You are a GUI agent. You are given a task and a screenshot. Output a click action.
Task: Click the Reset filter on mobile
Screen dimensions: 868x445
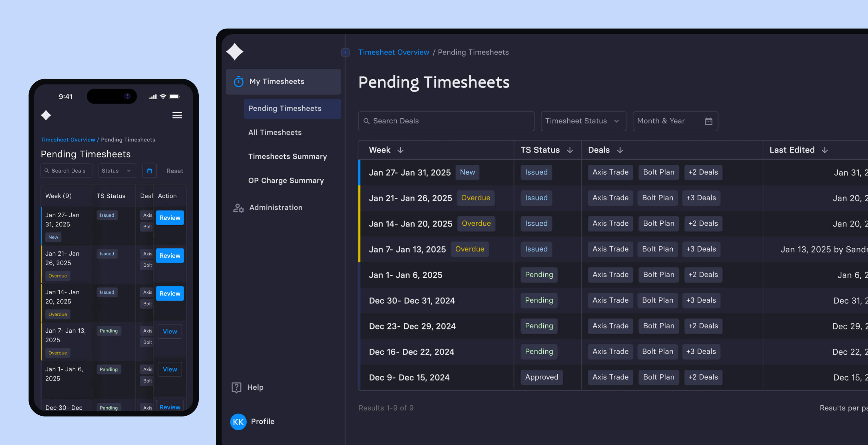[174, 171]
